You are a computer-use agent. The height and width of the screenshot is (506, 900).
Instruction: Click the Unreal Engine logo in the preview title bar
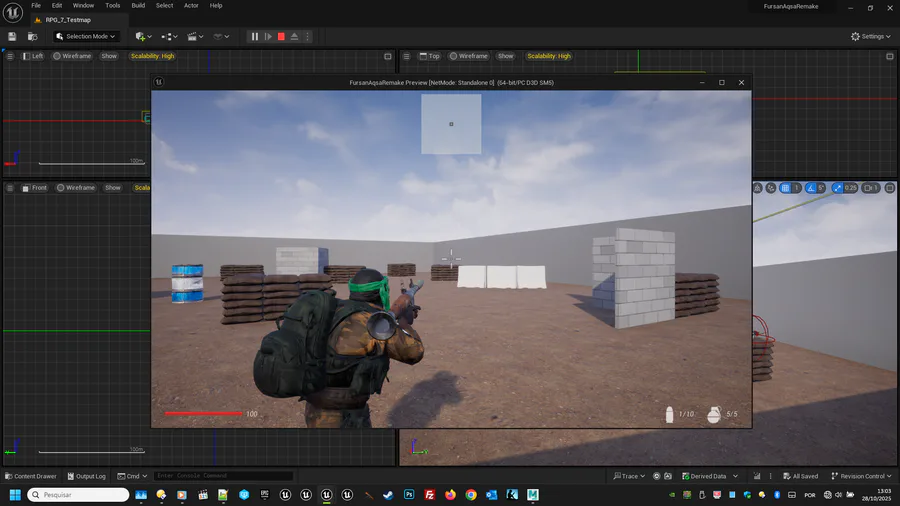[x=159, y=82]
